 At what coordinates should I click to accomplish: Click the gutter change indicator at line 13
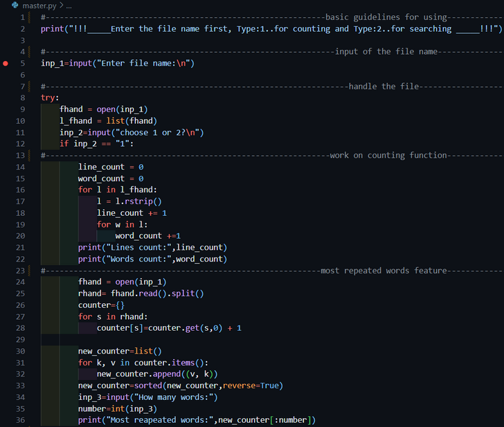point(28,156)
